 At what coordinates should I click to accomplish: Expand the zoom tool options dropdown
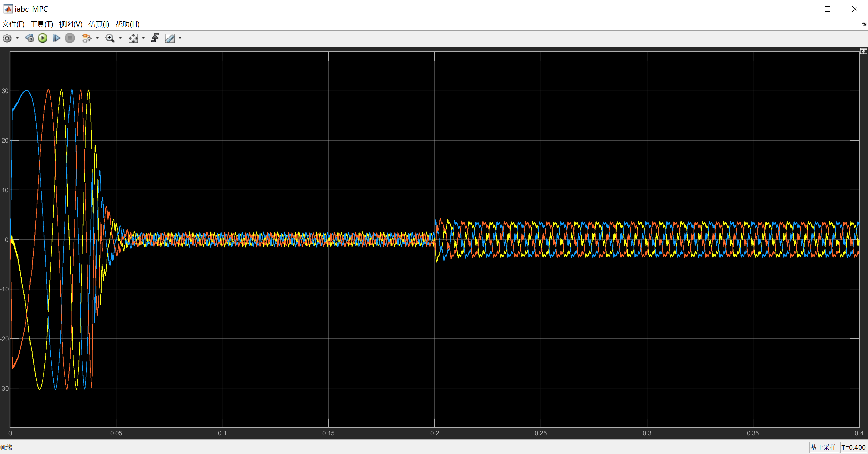point(120,38)
